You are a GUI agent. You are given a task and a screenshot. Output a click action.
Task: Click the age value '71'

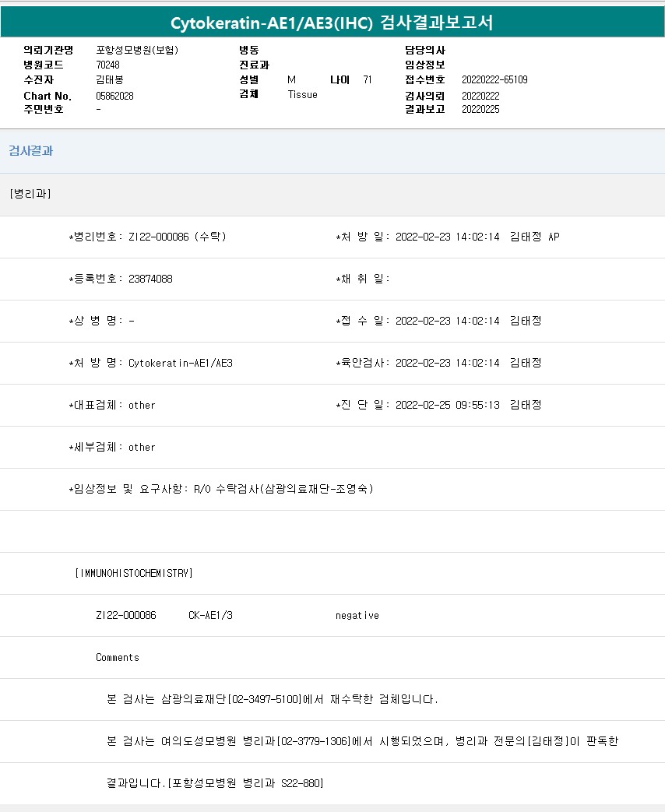point(368,79)
